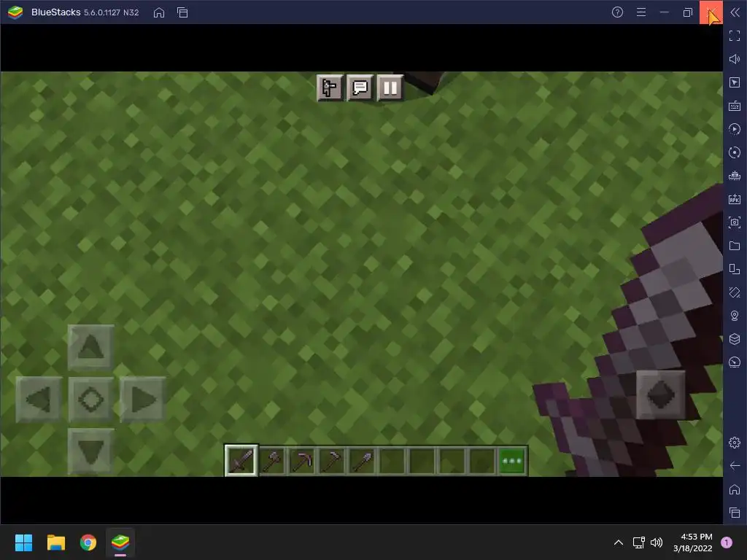Image resolution: width=747 pixels, height=560 pixels.
Task: Open the Windows Start menu
Action: point(23,542)
